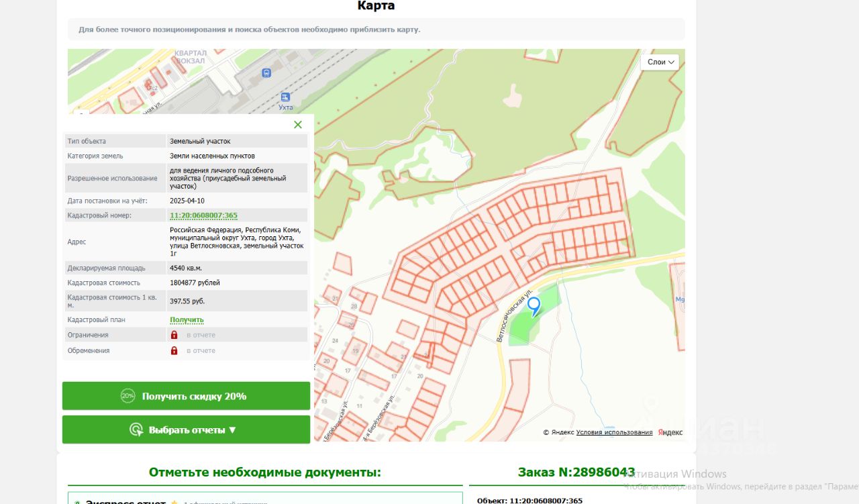Click the Ухта station icon

[286, 97]
